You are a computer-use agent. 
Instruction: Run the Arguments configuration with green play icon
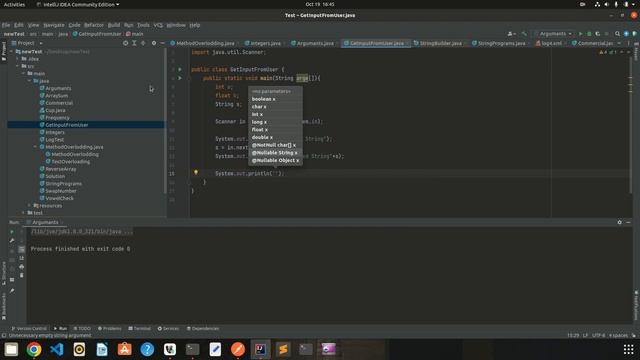point(580,34)
